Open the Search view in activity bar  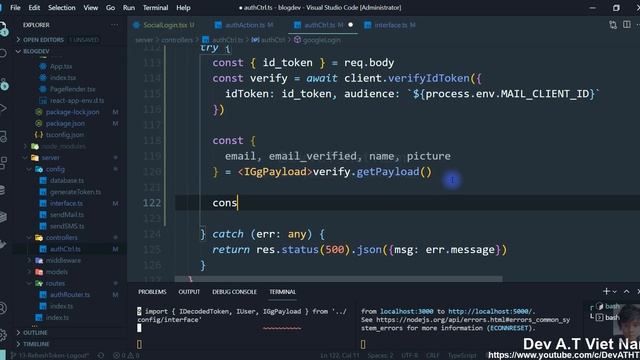pos(3,53)
